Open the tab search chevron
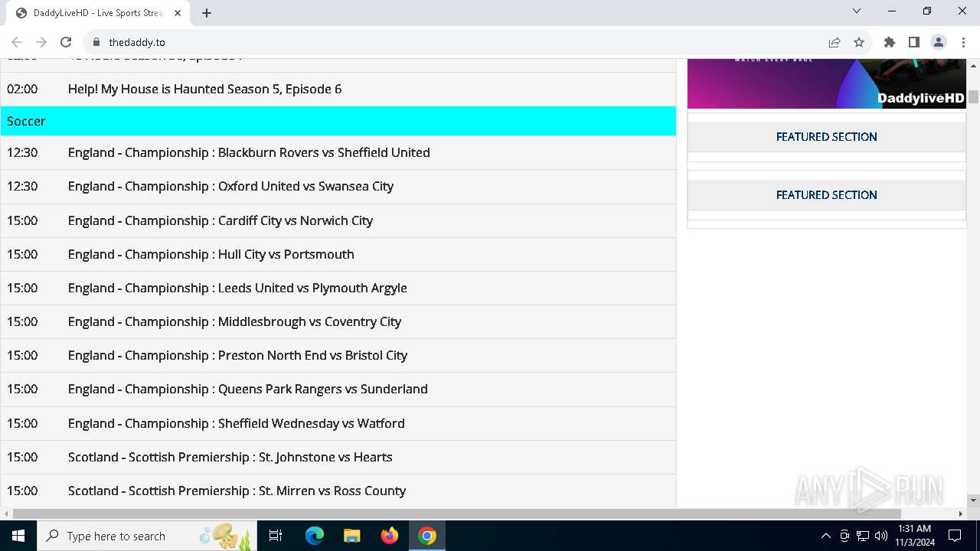This screenshot has width=980, height=551. [857, 11]
